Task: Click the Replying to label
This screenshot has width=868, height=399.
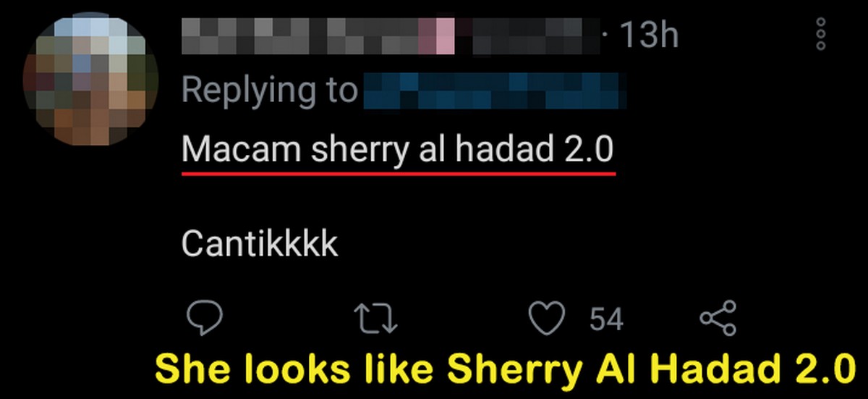Action: click(269, 91)
